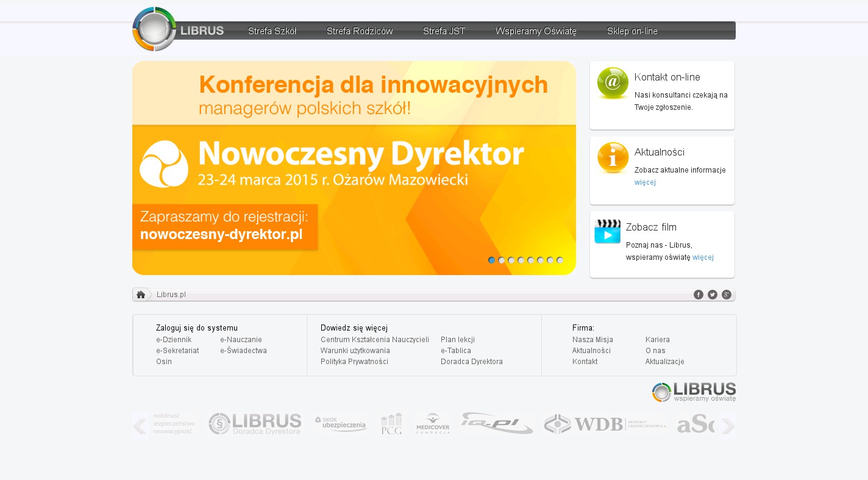Open the Strefa Rodziców menu

[x=360, y=31]
